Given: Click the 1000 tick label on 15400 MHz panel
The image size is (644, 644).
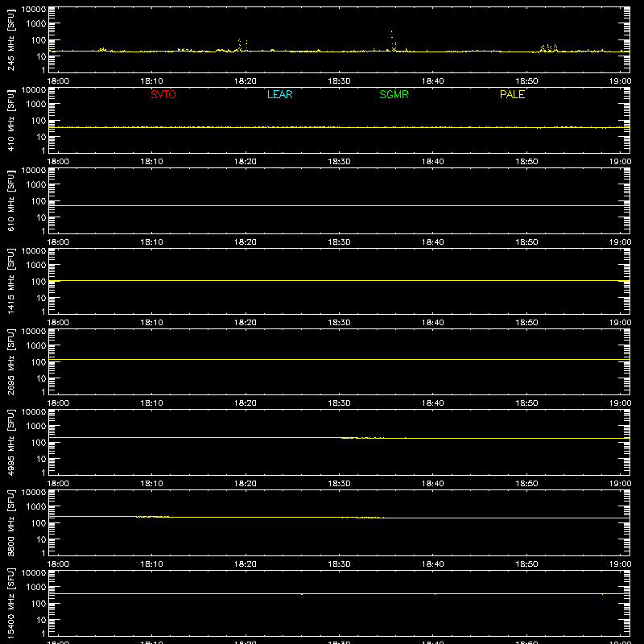Looking at the screenshot, I should click(36, 588).
